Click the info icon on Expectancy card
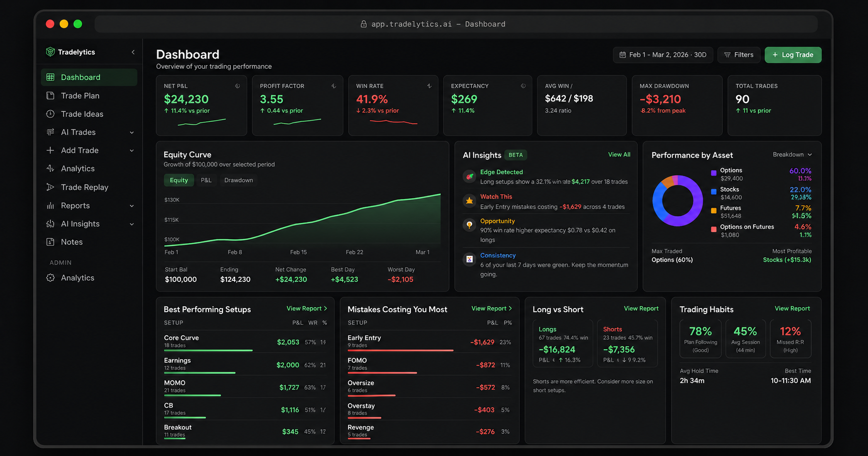Image resolution: width=868 pixels, height=456 pixels. (x=523, y=86)
